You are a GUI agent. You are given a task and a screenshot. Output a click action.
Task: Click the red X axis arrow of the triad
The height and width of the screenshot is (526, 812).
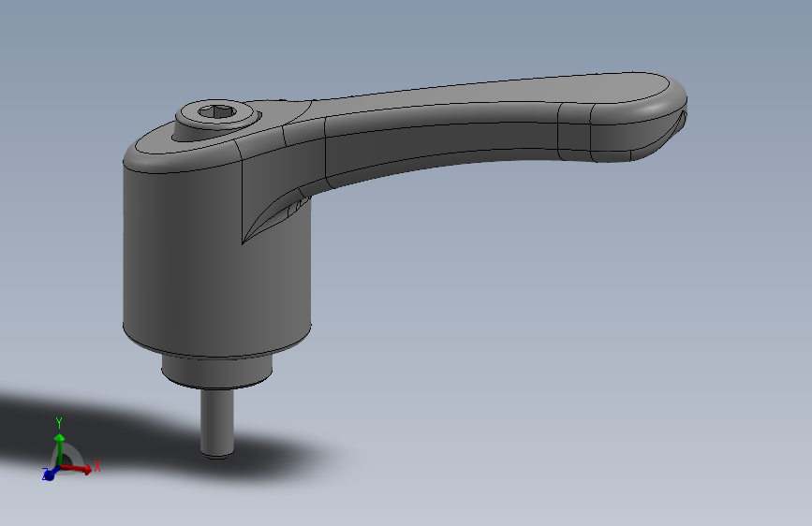coord(78,469)
